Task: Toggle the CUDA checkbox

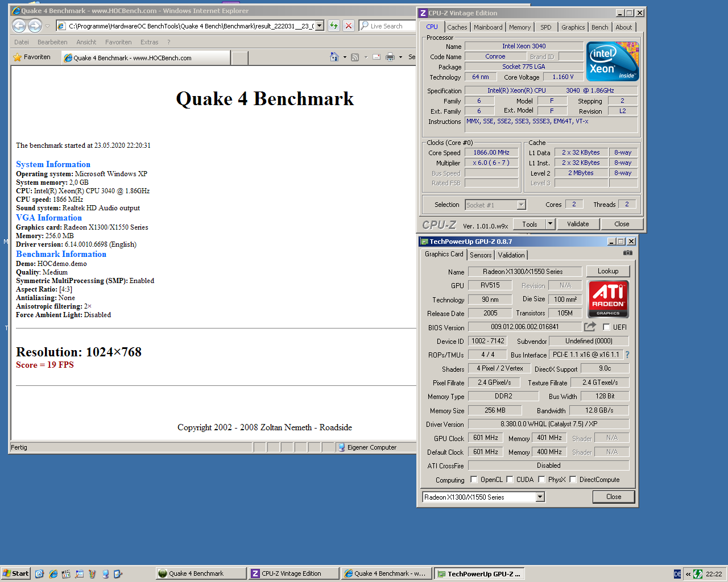Action: click(510, 479)
